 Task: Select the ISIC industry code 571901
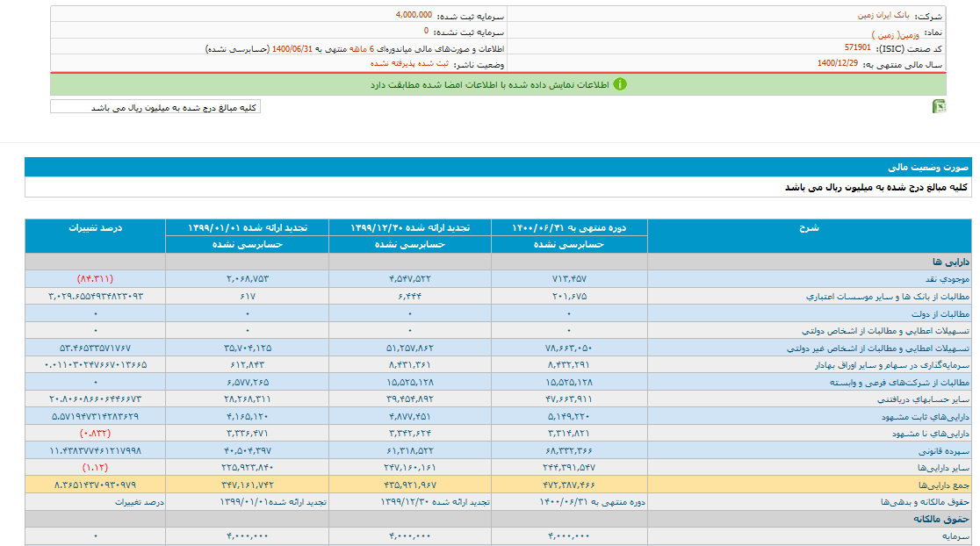click(857, 47)
